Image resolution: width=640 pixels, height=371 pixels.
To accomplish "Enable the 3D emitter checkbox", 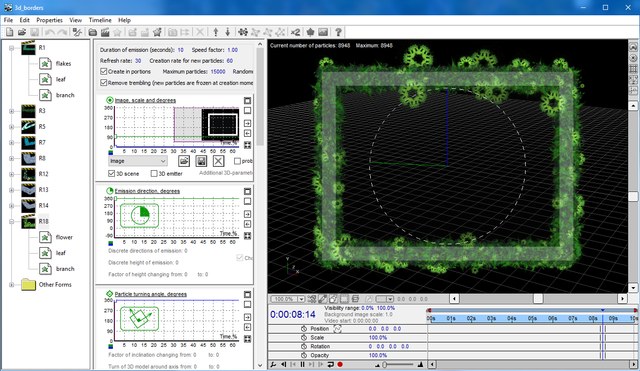I will tap(154, 173).
